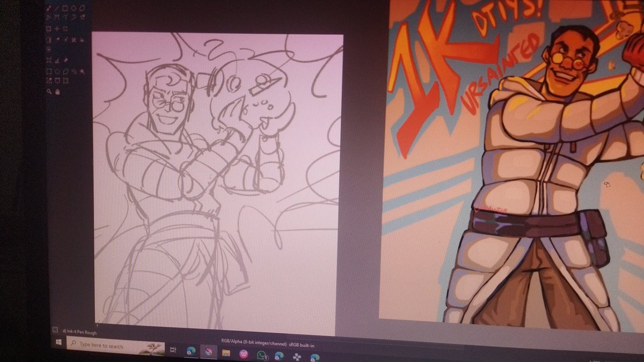Select the Colorize Mask tool
Viewport: 644px width, 362px height.
pyautogui.click(x=65, y=40)
